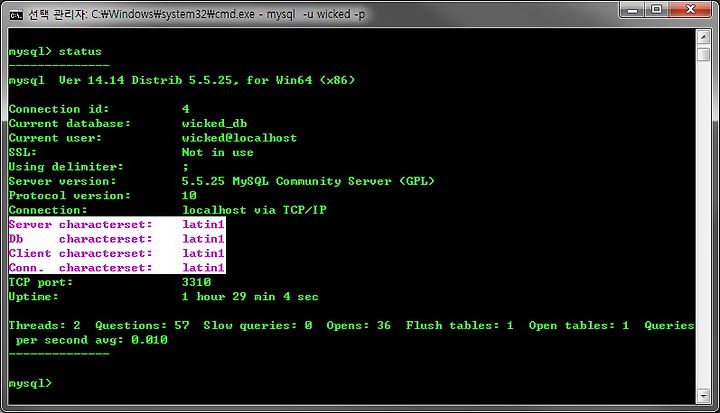Click the latin1 value for Conn. characterset
The width and height of the screenshot is (720, 413).
(203, 267)
